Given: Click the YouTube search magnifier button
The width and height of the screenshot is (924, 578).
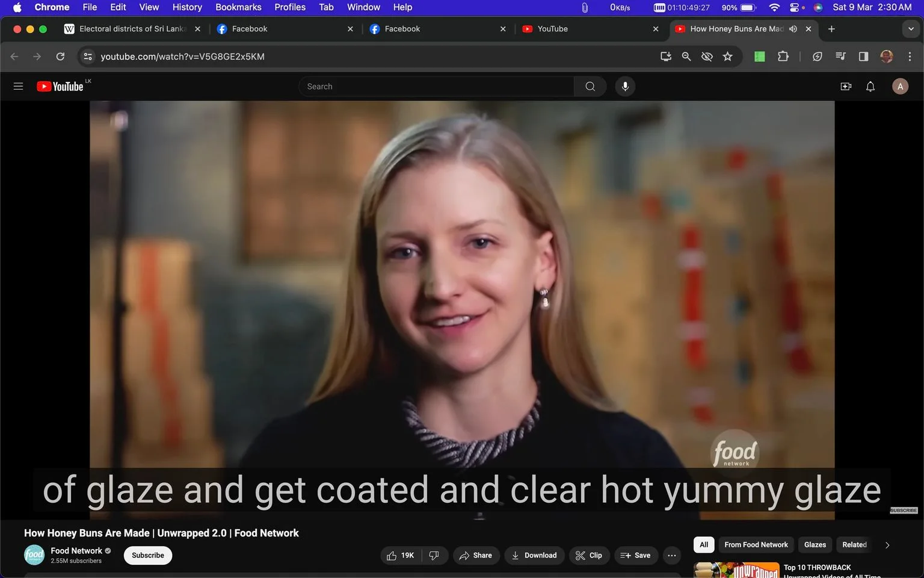Looking at the screenshot, I should (x=590, y=86).
